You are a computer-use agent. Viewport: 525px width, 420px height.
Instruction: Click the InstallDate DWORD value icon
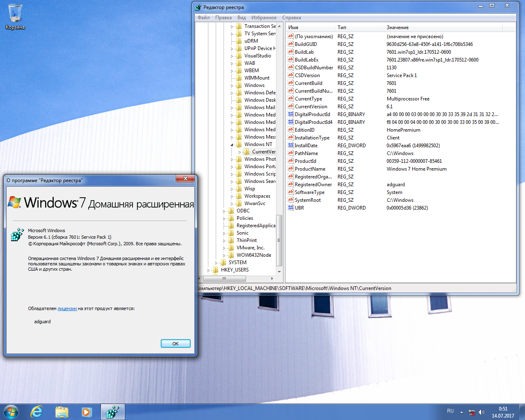point(291,145)
